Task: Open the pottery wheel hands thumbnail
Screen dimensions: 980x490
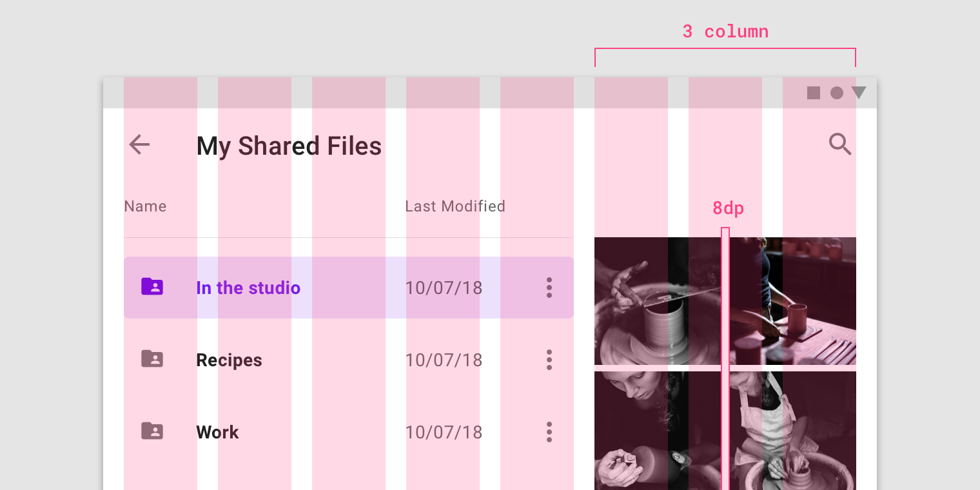Action: (x=658, y=301)
